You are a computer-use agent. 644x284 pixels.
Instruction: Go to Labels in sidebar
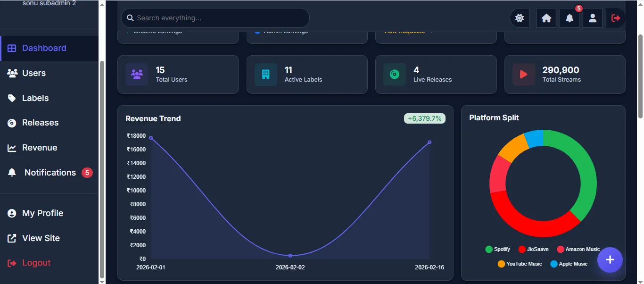tap(49, 98)
